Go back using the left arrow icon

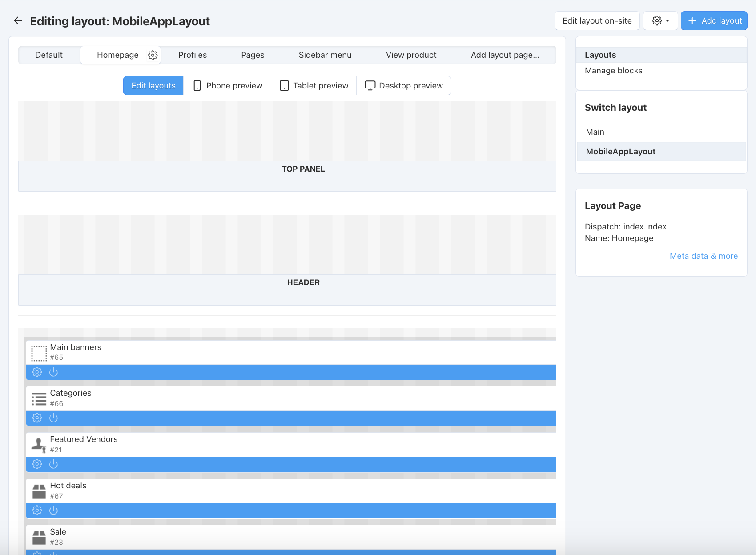coord(18,20)
